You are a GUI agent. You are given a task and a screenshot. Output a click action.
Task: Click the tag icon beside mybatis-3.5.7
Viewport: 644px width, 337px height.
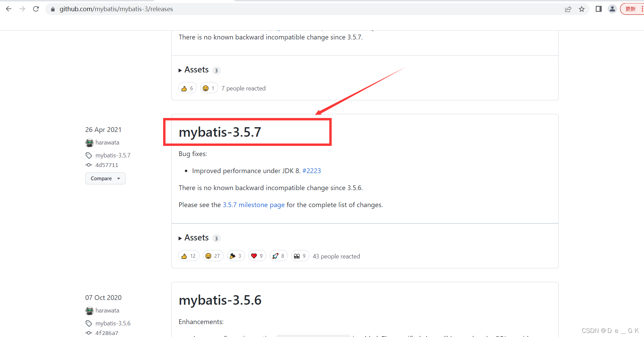pyautogui.click(x=89, y=155)
